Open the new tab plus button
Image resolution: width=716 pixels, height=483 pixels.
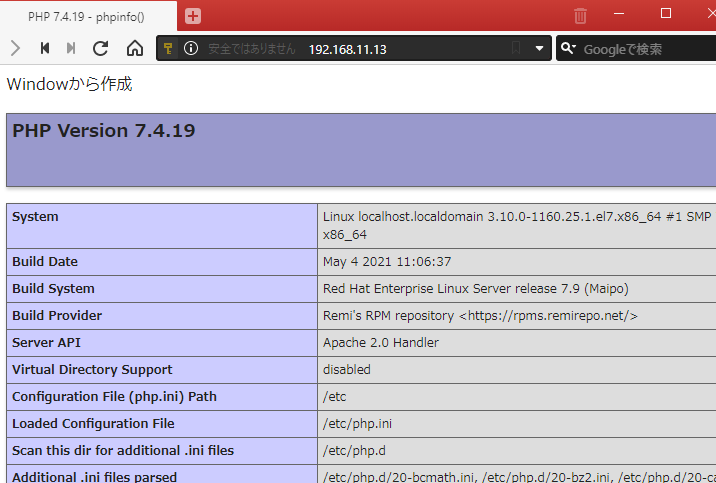193,16
